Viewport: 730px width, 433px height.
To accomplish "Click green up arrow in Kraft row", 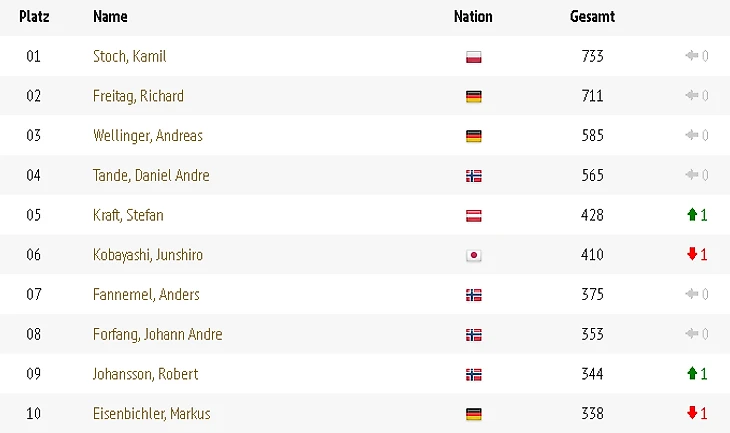I will tap(692, 215).
